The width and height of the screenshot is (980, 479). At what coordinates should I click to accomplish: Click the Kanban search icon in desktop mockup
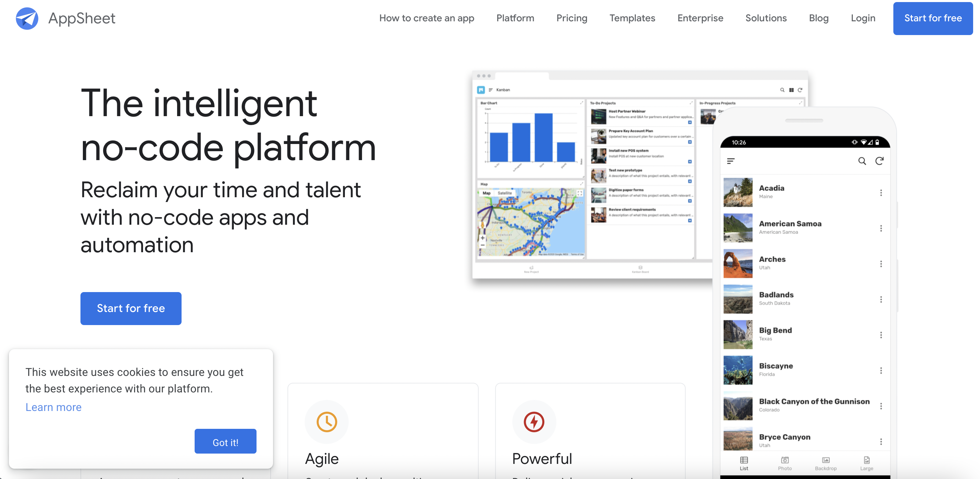coord(782,90)
